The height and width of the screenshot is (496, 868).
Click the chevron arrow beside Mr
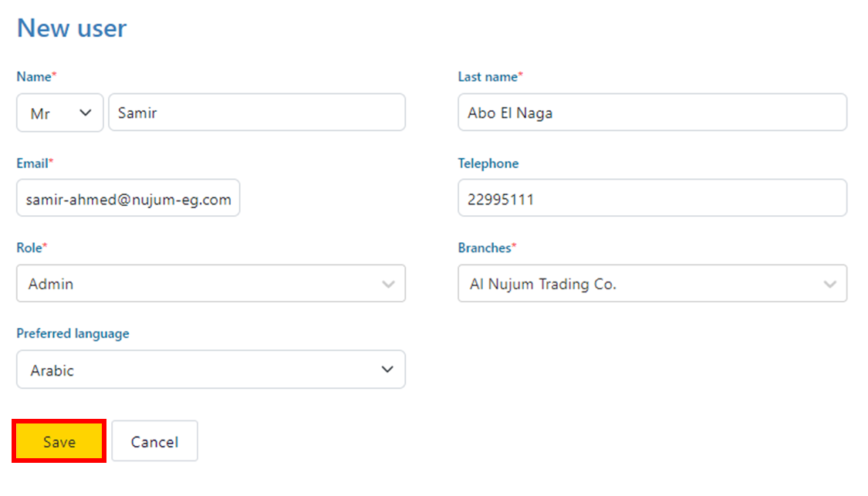tap(86, 113)
